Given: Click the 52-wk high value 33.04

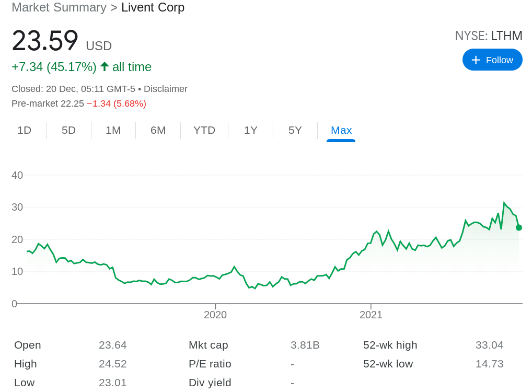Looking at the screenshot, I should [489, 345].
